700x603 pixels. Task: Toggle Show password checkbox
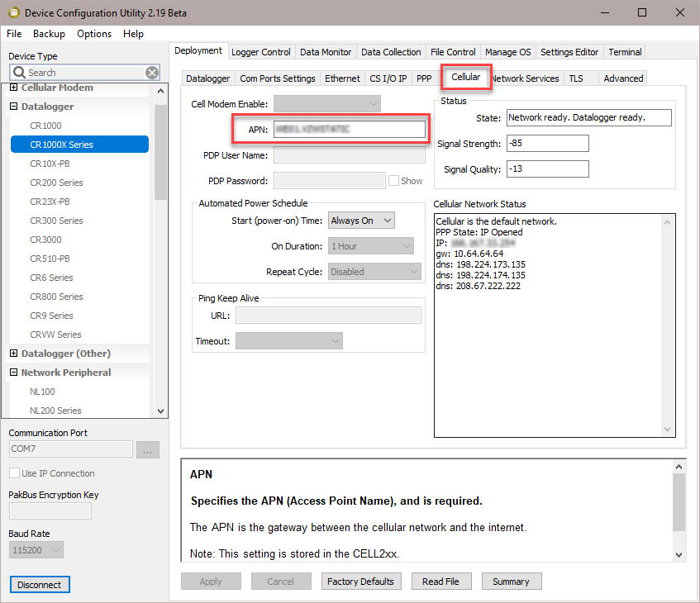(394, 181)
